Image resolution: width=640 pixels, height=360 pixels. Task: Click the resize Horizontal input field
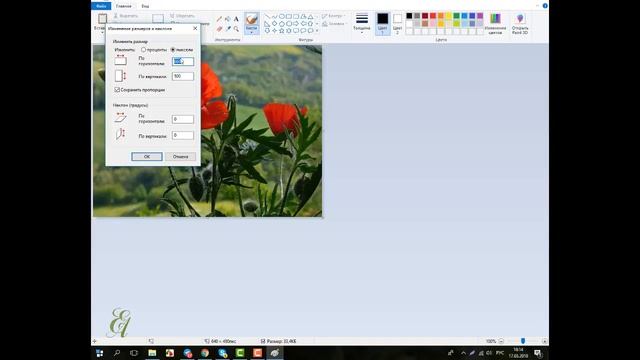tap(183, 61)
